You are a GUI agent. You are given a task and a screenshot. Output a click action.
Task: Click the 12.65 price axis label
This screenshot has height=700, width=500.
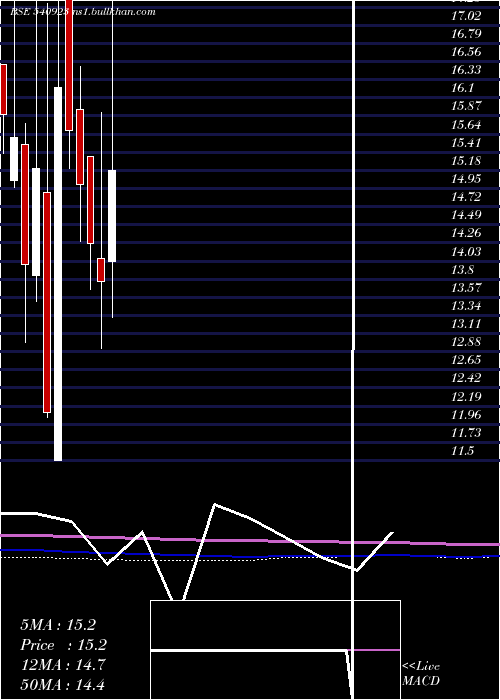pyautogui.click(x=466, y=360)
